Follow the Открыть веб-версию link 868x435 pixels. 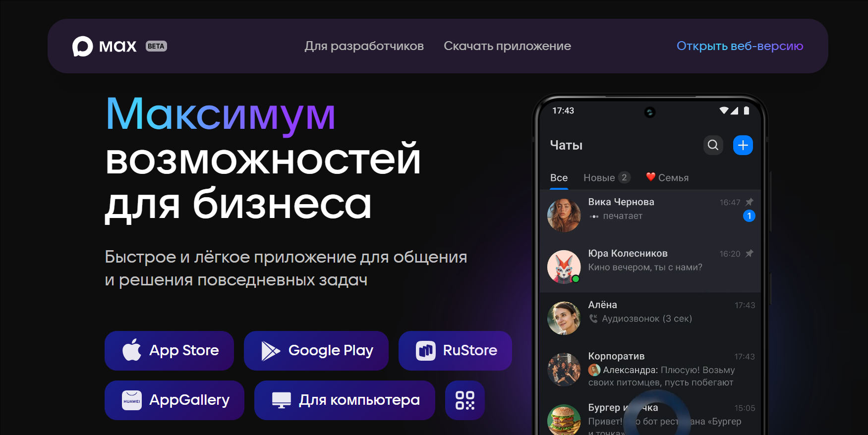(x=740, y=46)
